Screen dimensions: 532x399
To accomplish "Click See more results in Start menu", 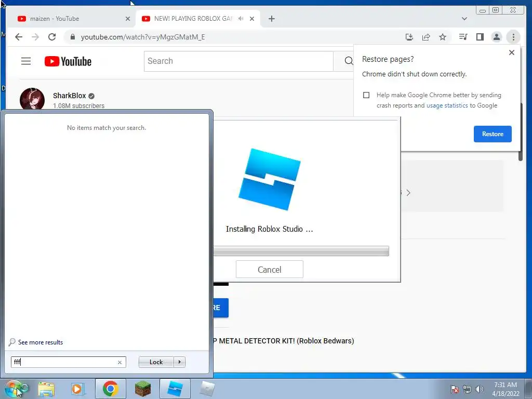I will pyautogui.click(x=41, y=342).
